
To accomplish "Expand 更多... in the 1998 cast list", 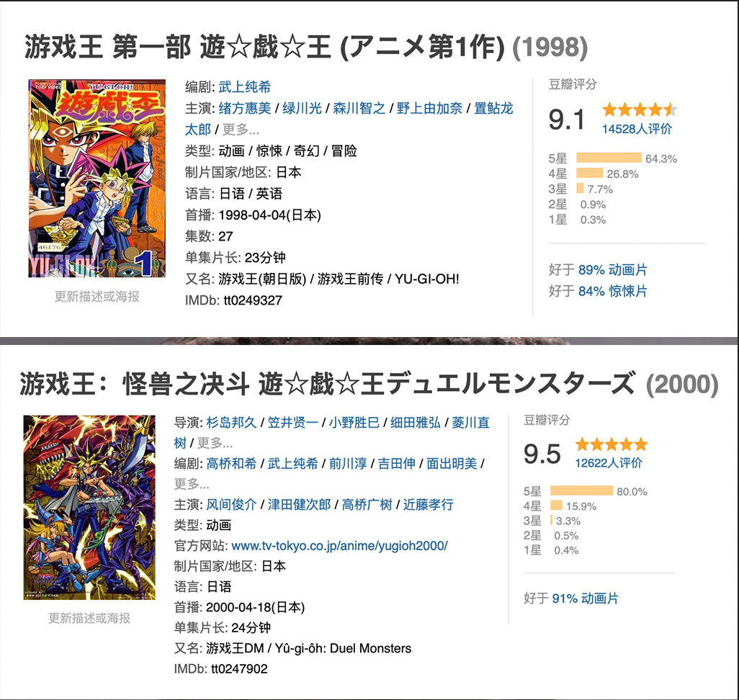I will pos(241,130).
